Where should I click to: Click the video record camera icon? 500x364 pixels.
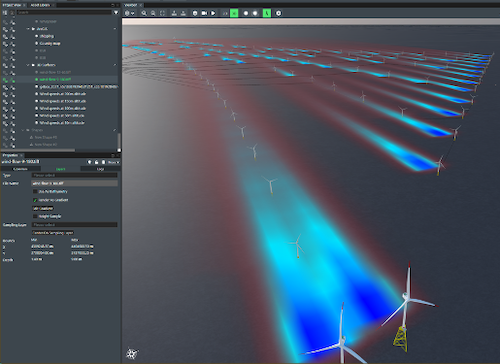(204, 13)
